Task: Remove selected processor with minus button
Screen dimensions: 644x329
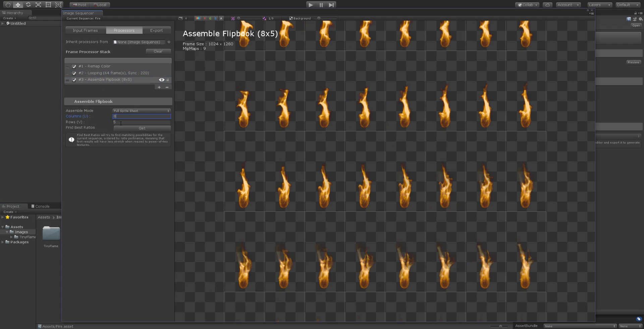Action: click(x=167, y=87)
